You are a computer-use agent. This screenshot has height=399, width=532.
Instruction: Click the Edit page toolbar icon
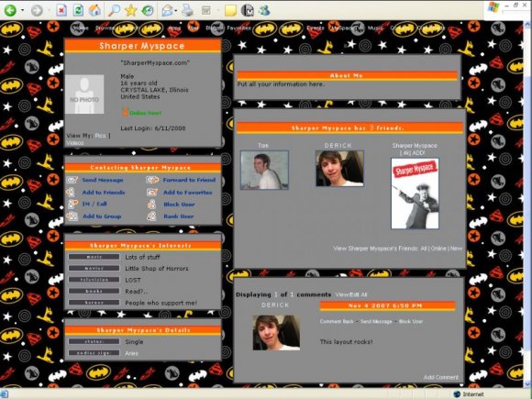[x=206, y=10]
